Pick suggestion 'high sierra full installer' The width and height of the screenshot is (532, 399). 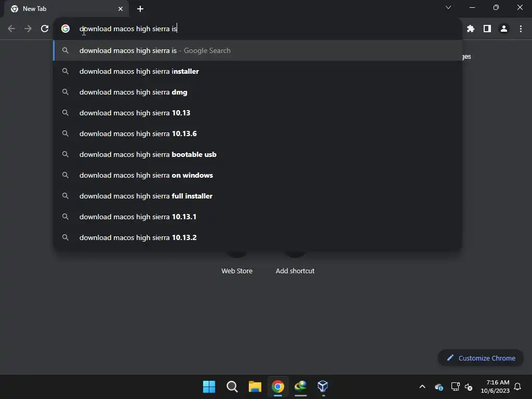point(258,196)
